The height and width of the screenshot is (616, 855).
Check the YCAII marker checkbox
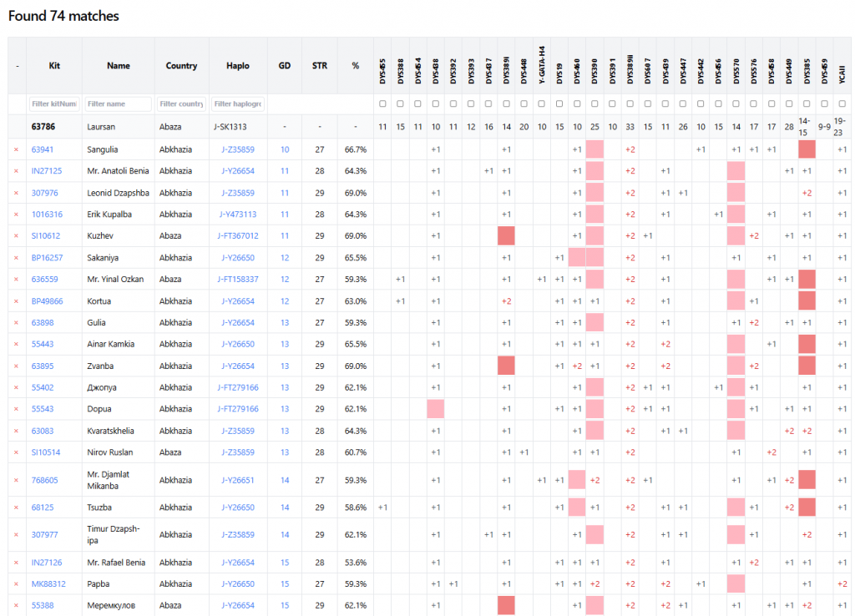pos(842,104)
